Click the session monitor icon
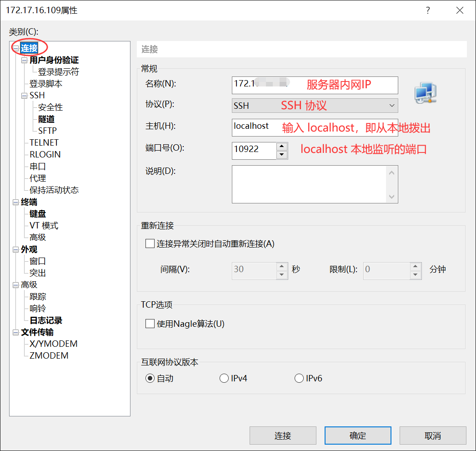The image size is (476, 451). pos(425,93)
